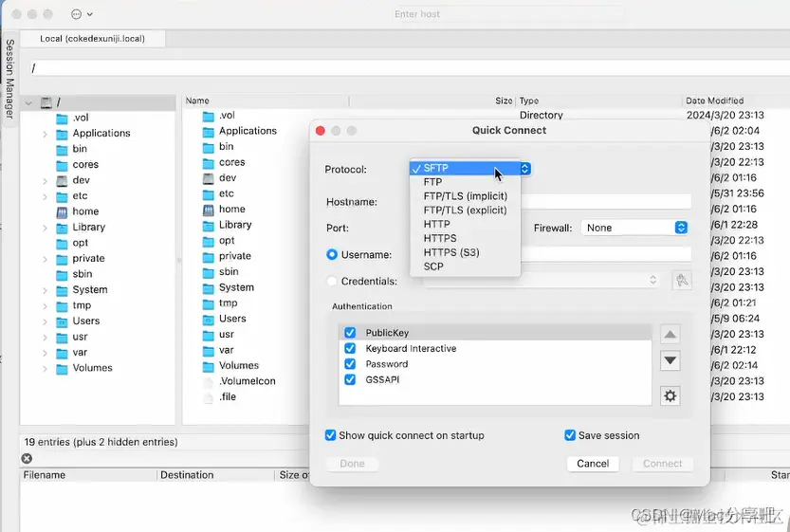790x532 pixels.
Task: Choose FTP/TLS (implicit) protocol
Action: 465,196
